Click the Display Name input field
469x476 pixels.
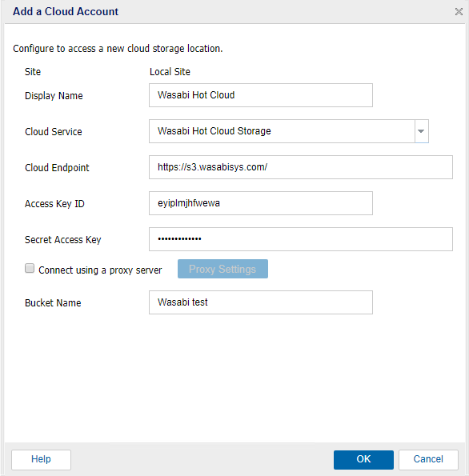click(x=261, y=95)
